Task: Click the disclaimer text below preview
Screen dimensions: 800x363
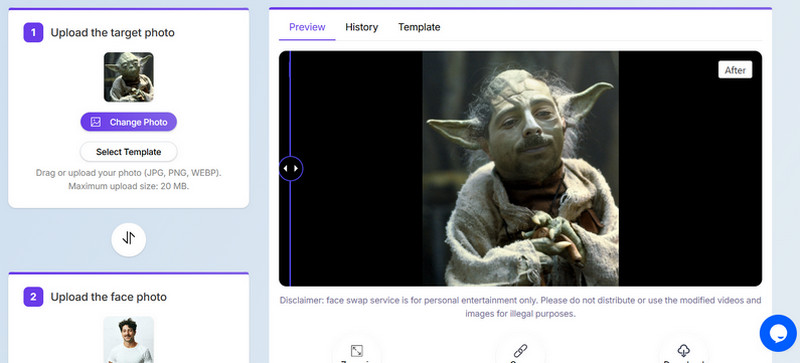Action: (520, 307)
